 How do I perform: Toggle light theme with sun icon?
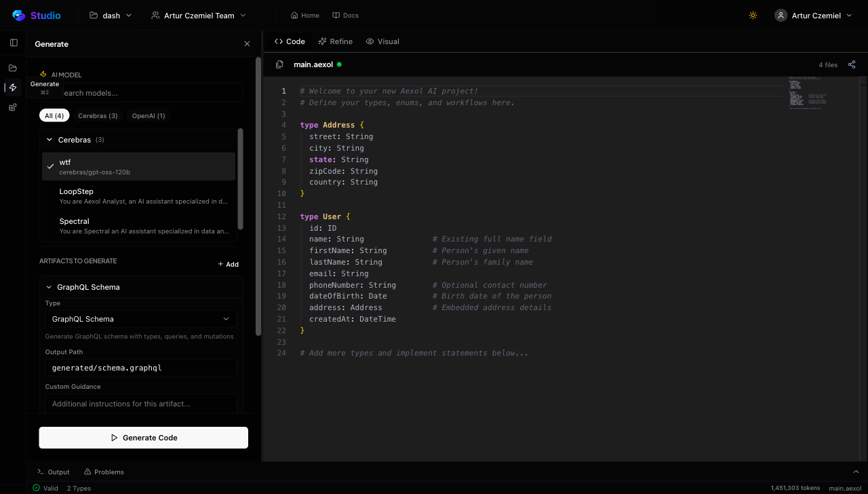pyautogui.click(x=753, y=16)
